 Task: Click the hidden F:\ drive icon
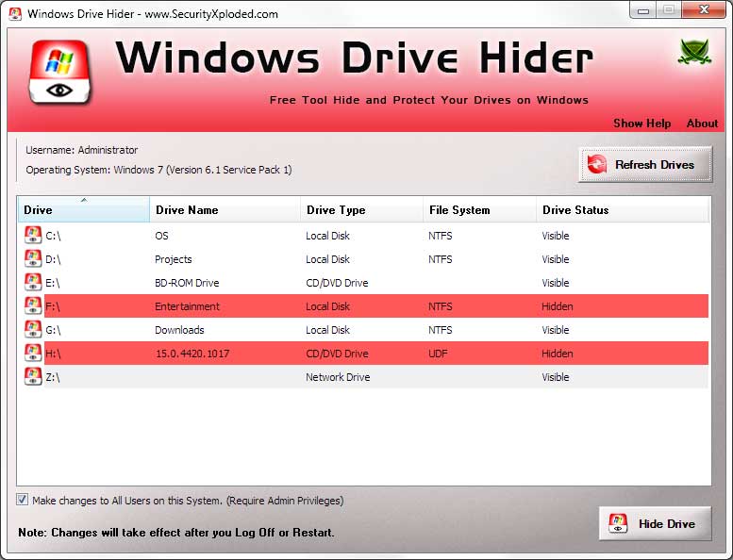coord(33,305)
